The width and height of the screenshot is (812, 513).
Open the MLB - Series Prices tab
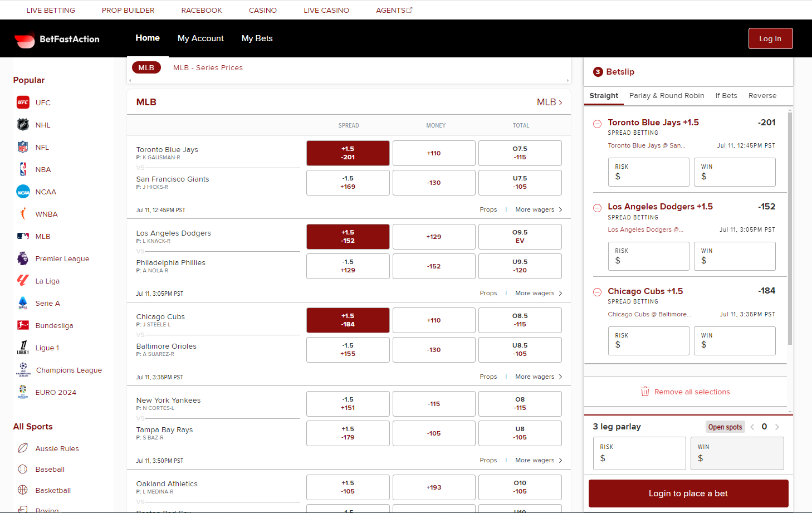(208, 67)
